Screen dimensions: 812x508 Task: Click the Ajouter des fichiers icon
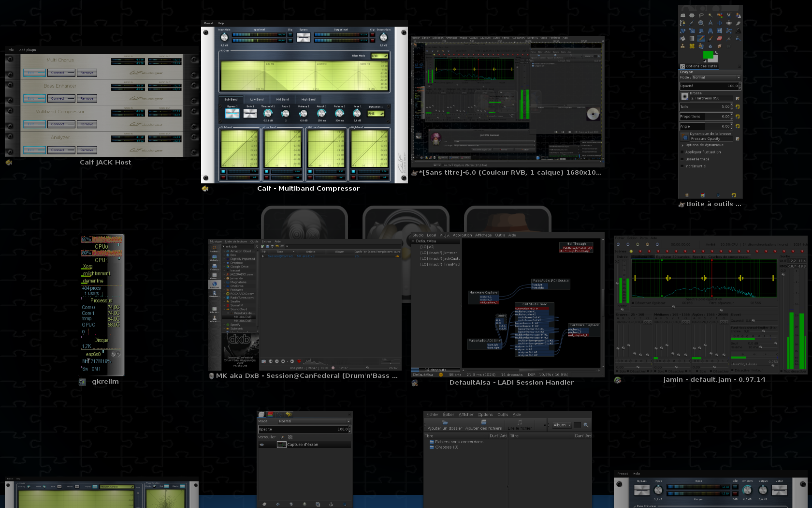(x=483, y=422)
